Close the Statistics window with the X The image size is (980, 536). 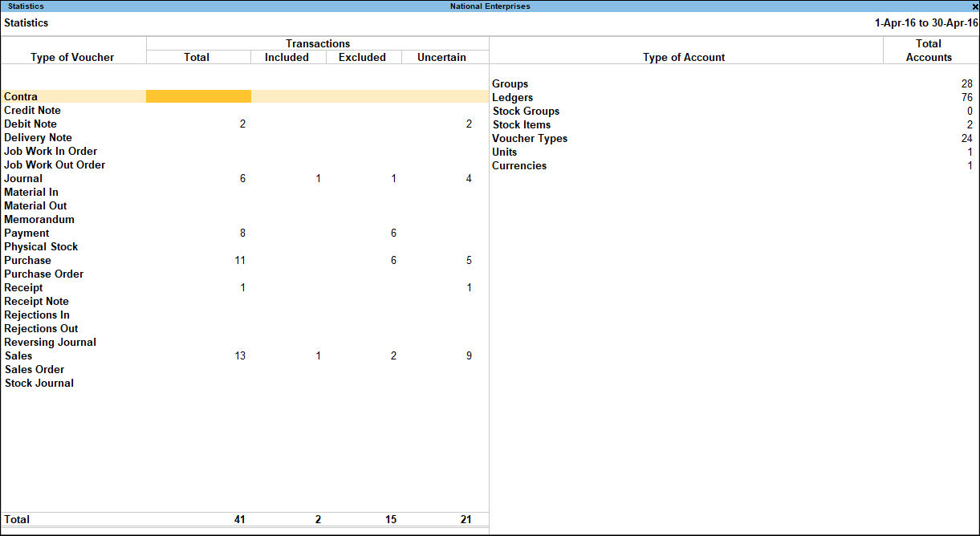coord(975,6)
